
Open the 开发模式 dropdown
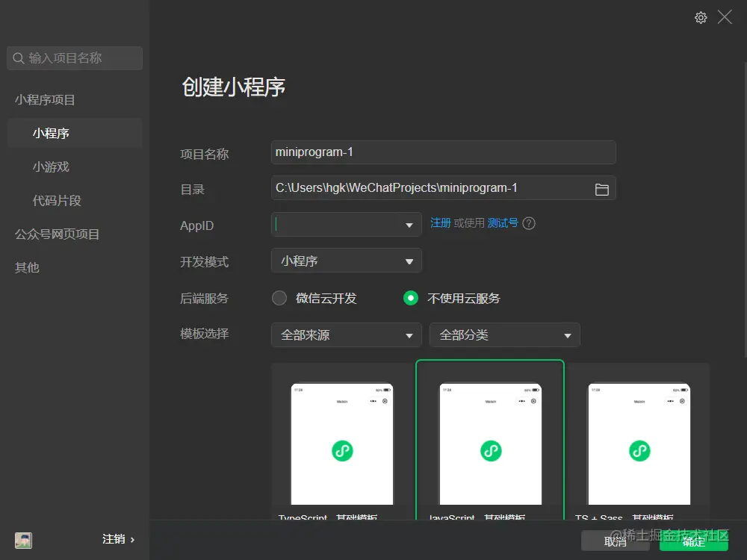[347, 261]
